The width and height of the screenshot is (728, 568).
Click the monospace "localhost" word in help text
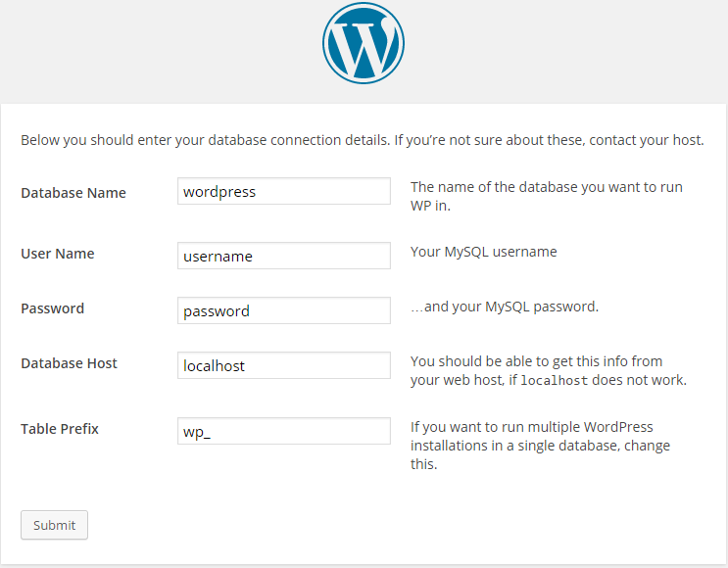coord(554,381)
